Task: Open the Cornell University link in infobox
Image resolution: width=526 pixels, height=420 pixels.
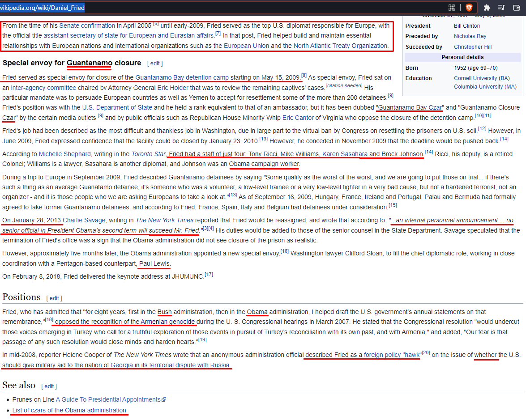Action: tap(476, 78)
